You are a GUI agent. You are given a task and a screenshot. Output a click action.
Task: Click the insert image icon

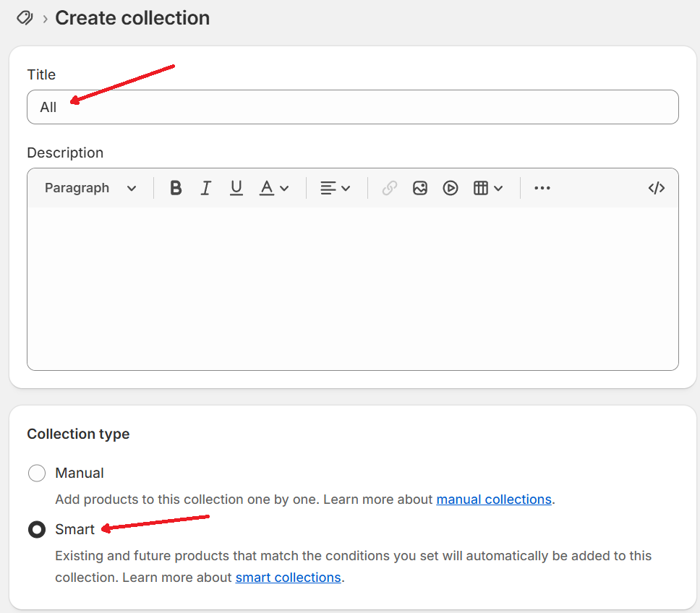420,188
